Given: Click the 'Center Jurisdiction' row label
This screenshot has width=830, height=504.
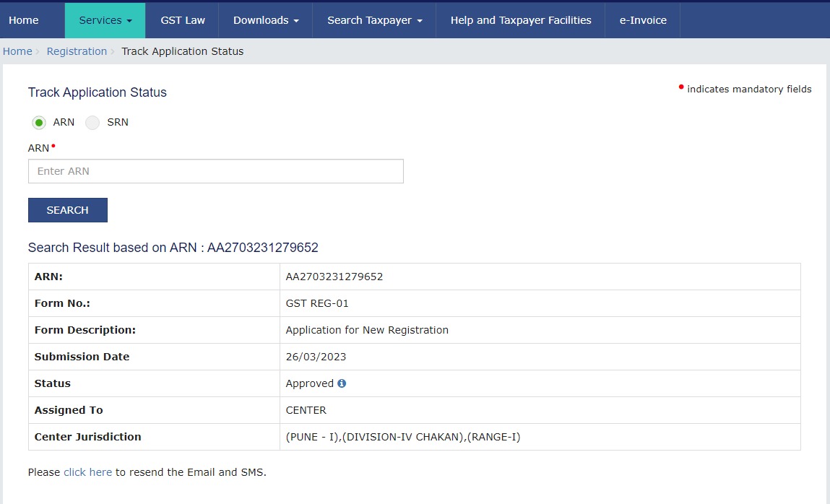Looking at the screenshot, I should pyautogui.click(x=88, y=437).
